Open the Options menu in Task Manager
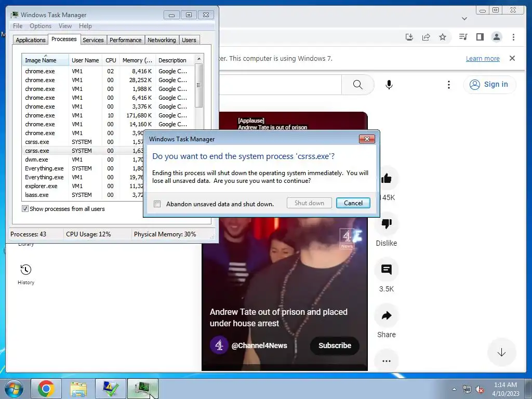Screen dimensions: 532x399 [41, 26]
